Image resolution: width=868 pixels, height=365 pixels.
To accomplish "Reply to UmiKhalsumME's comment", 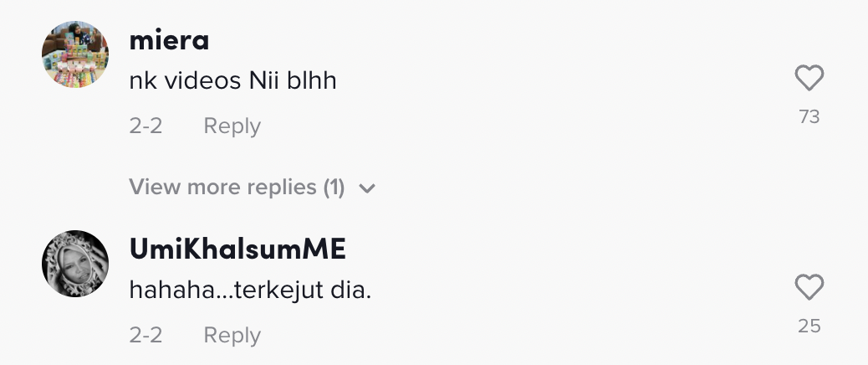I will [x=232, y=336].
